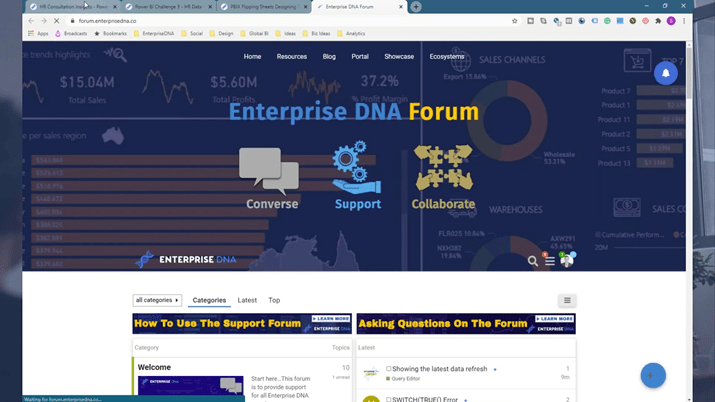Screen dimensions: 715x402
Task: Open Showing the latest data refresh topic
Action: tap(440, 369)
